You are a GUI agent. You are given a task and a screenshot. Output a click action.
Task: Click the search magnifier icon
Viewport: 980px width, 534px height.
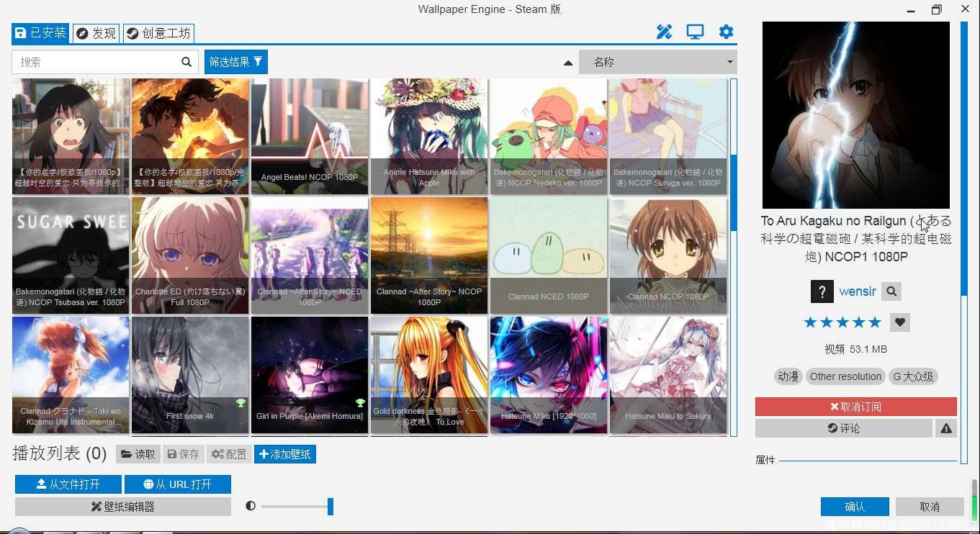click(186, 62)
